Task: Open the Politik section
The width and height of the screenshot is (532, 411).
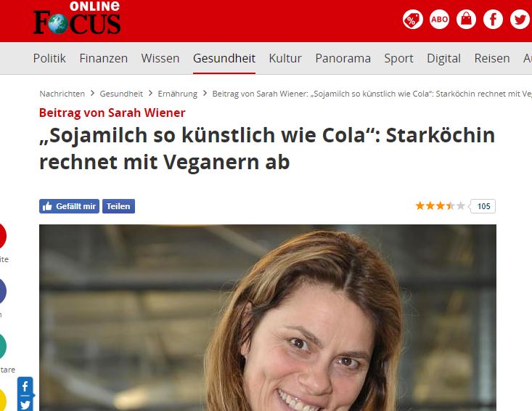Action: (x=49, y=58)
